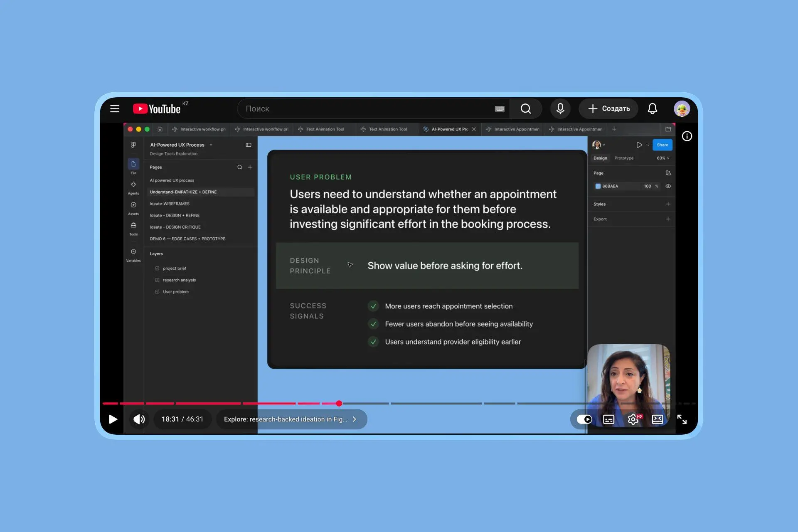Open the YouTube hamburger guide menu

pos(115,108)
